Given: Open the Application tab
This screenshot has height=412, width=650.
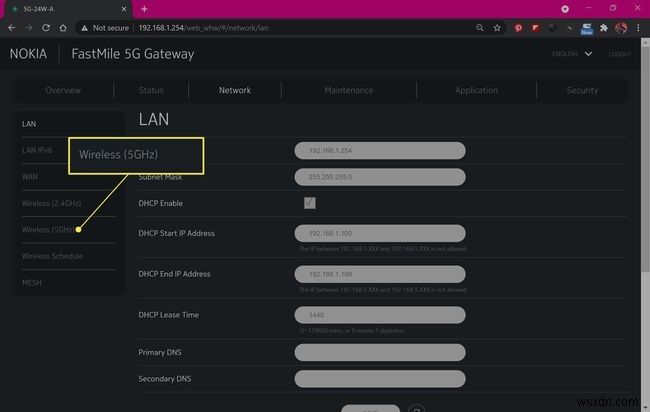Looking at the screenshot, I should [x=476, y=90].
